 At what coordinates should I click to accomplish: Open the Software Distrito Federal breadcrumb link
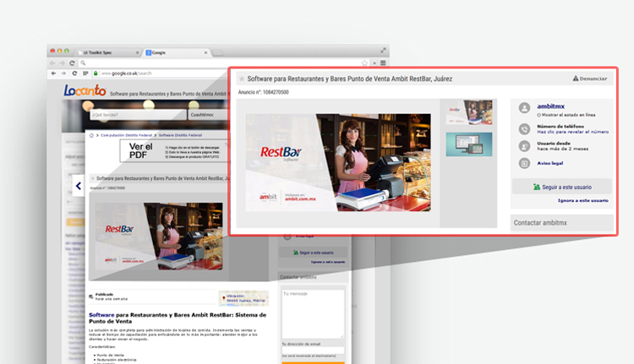tap(180, 135)
